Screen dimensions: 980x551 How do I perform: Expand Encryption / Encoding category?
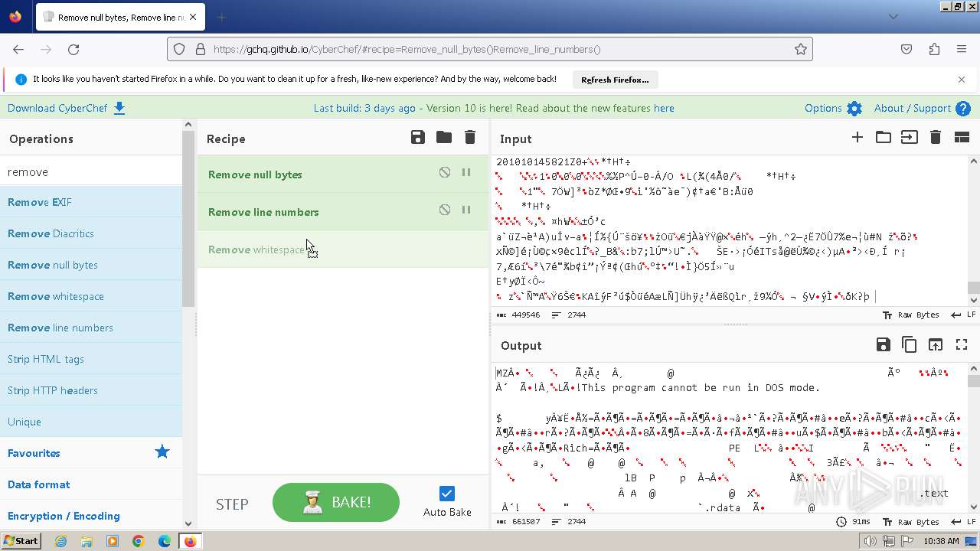tap(91, 516)
